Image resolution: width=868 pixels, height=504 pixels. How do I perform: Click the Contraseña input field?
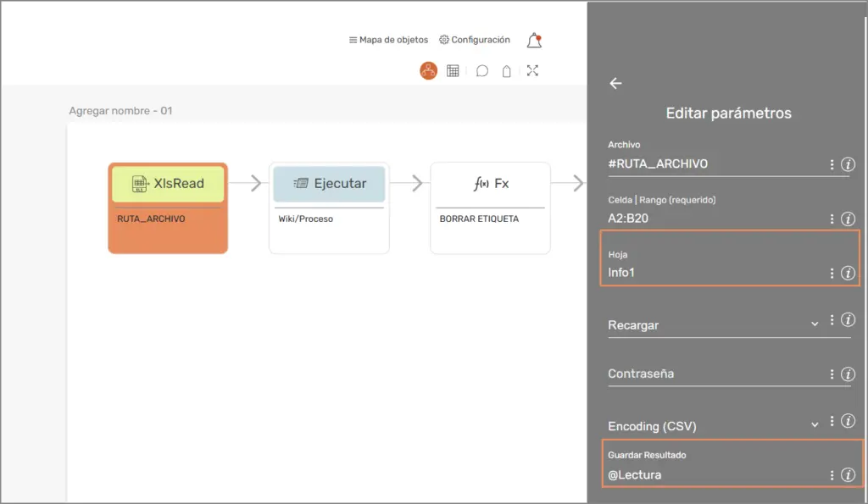coord(712,374)
